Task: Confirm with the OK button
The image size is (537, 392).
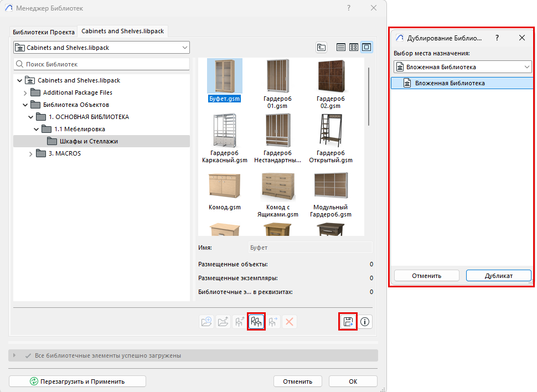Action: [353, 381]
